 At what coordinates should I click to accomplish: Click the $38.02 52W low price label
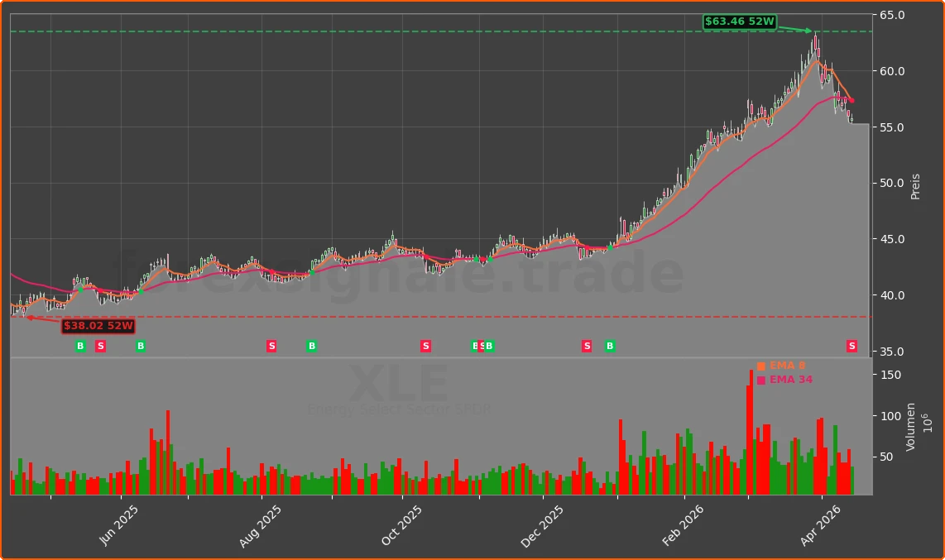[x=98, y=326]
